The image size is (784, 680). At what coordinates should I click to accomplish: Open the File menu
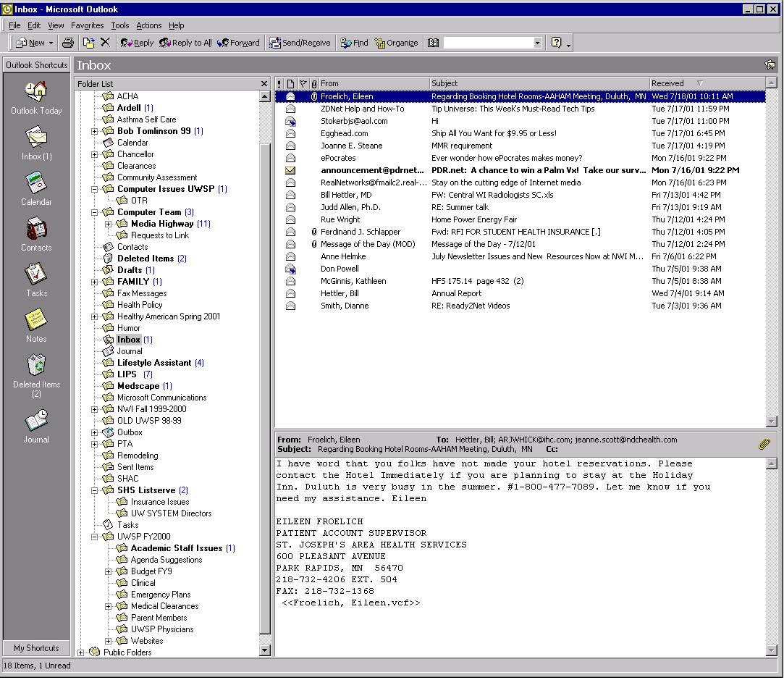(x=14, y=25)
